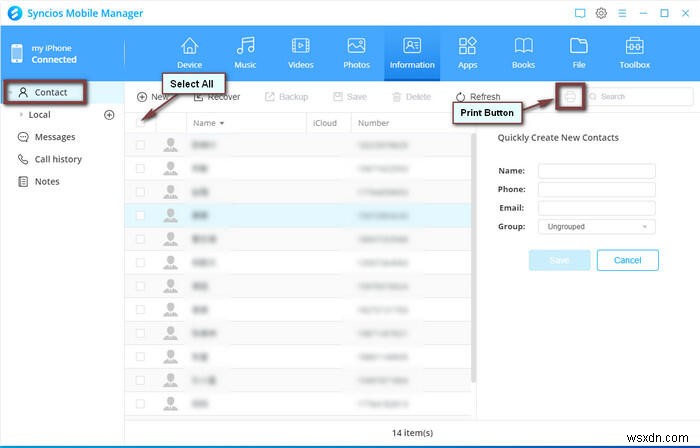Click the my iPhone device icon

point(17,54)
